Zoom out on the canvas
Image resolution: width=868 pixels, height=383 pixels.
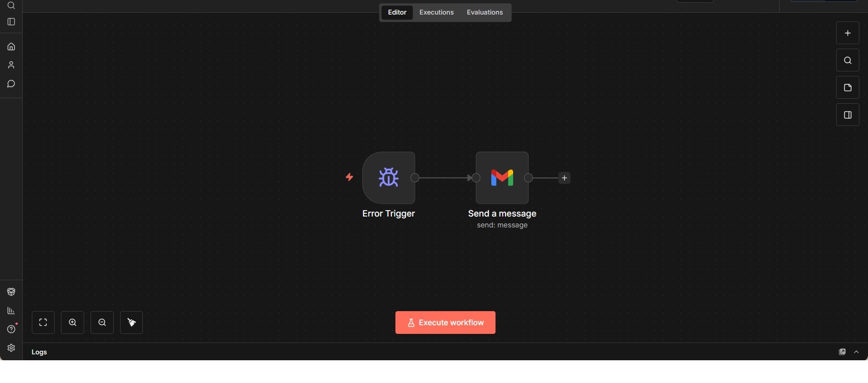[102, 323]
